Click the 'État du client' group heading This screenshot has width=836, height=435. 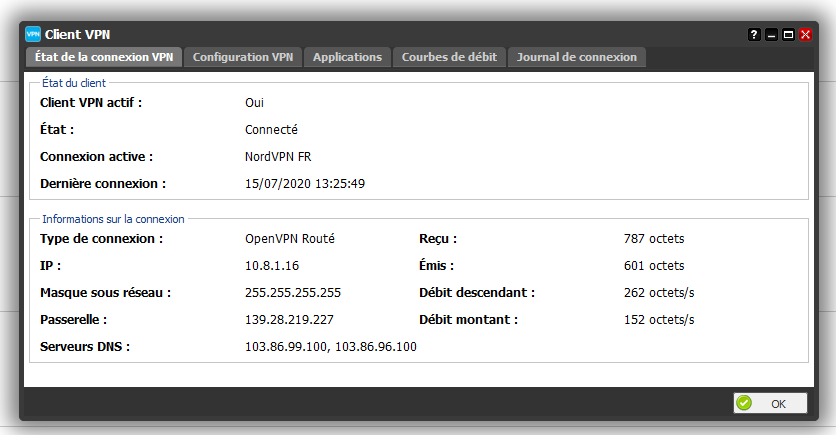(74, 83)
